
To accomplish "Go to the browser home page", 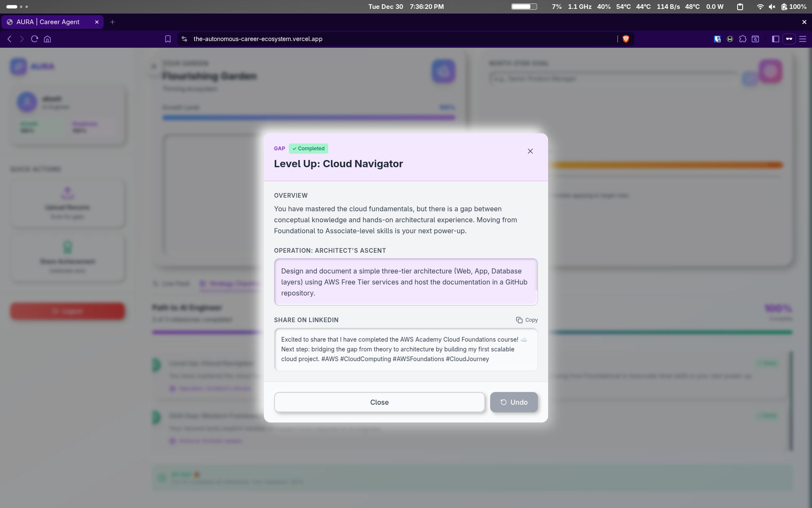I will (x=47, y=39).
